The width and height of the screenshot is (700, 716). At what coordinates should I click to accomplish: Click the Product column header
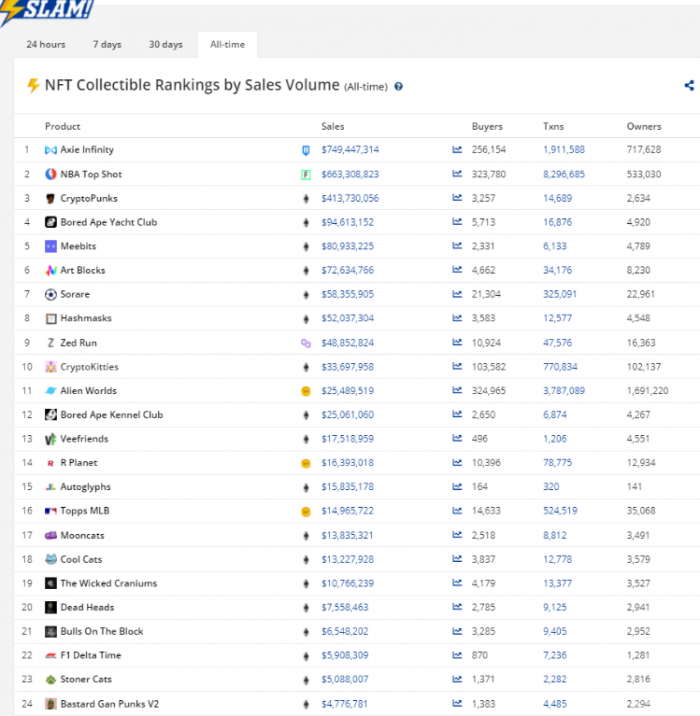coord(63,126)
